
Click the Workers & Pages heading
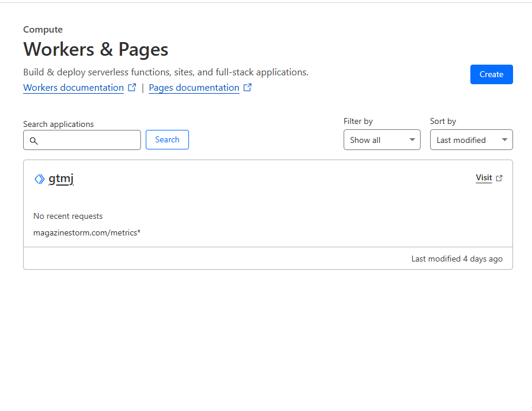96,49
